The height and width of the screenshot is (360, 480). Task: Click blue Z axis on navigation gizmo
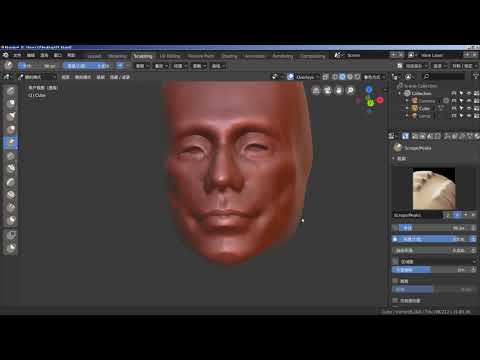click(x=369, y=90)
